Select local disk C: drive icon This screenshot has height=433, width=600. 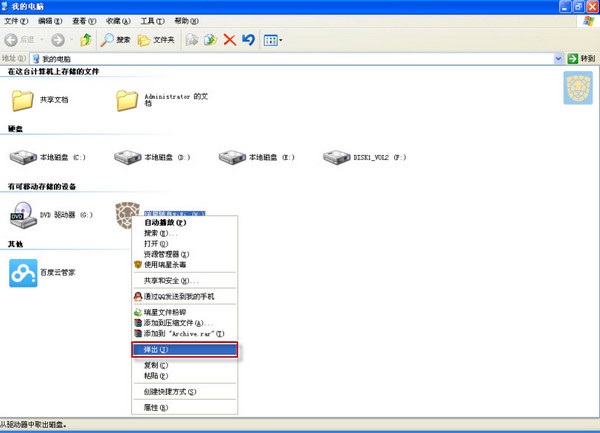click(x=23, y=157)
